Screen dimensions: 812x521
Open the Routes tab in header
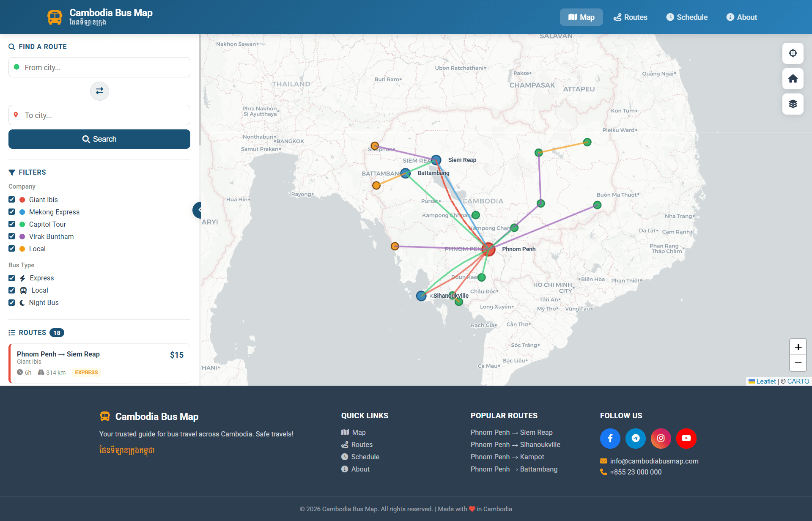(x=630, y=17)
